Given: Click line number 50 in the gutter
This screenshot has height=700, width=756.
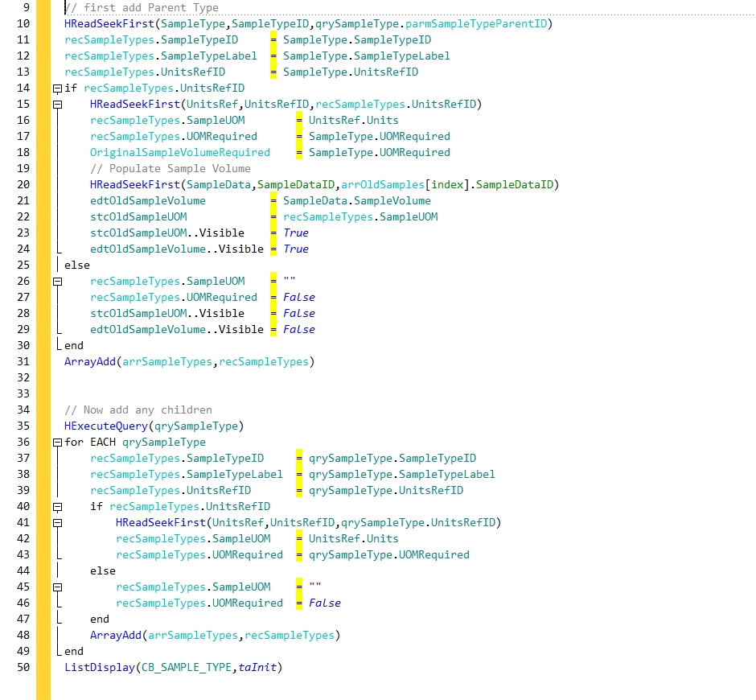Looking at the screenshot, I should 23,668.
